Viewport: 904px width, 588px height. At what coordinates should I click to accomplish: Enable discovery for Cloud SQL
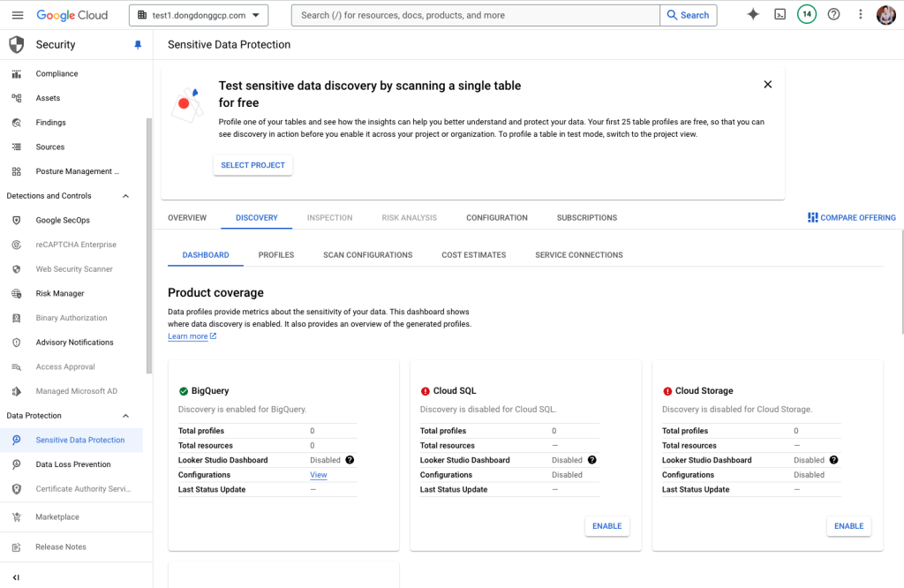607,525
